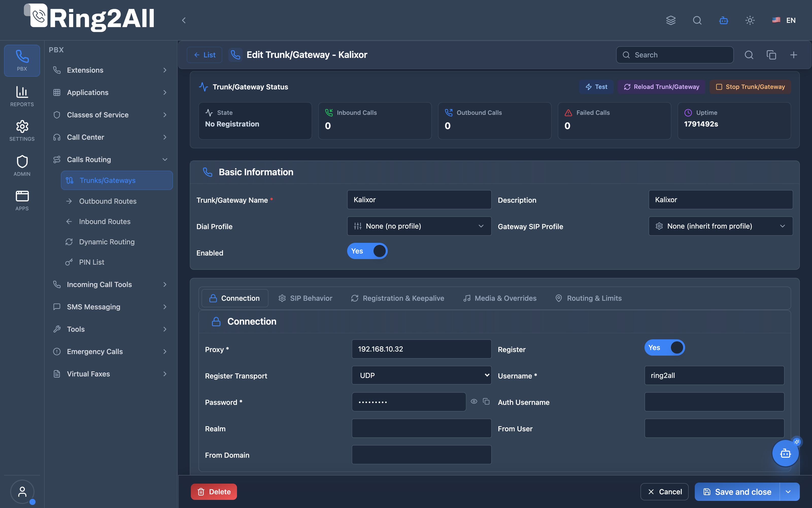This screenshot has height=508, width=812.
Task: Open the floating chatbot button
Action: [786, 454]
